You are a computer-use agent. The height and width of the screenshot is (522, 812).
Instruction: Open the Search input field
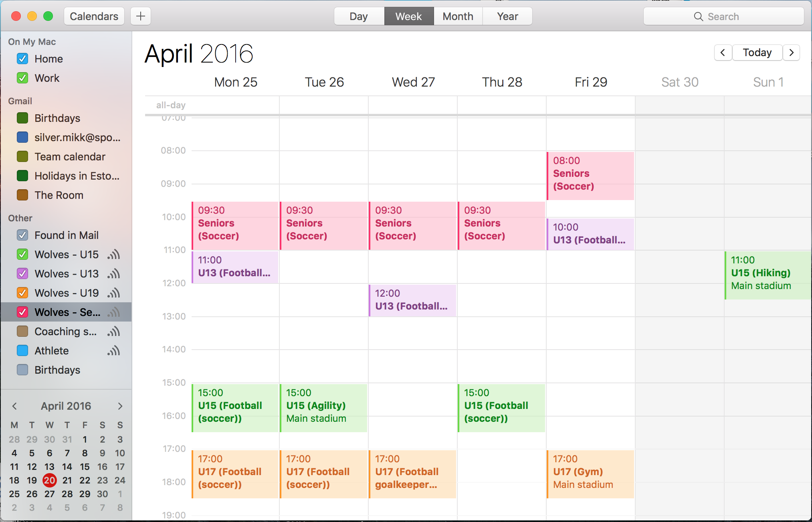click(723, 16)
